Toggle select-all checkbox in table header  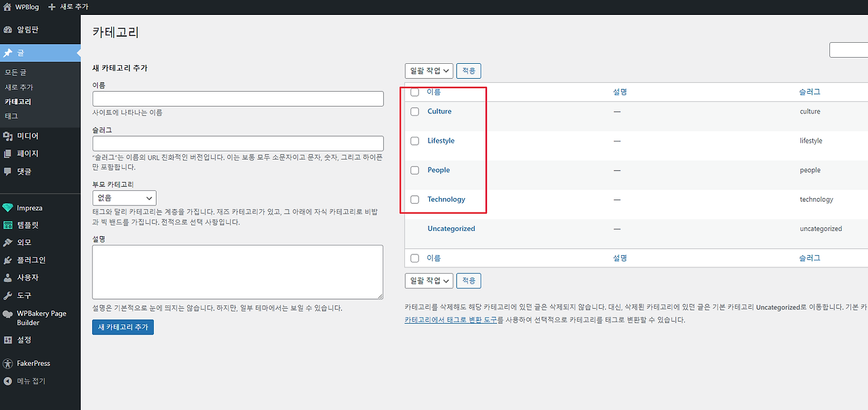pyautogui.click(x=415, y=92)
